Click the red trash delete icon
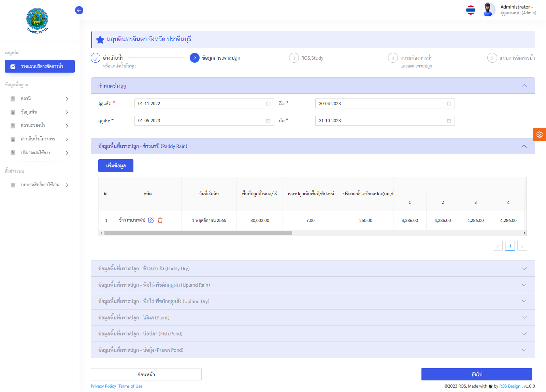 (160, 220)
